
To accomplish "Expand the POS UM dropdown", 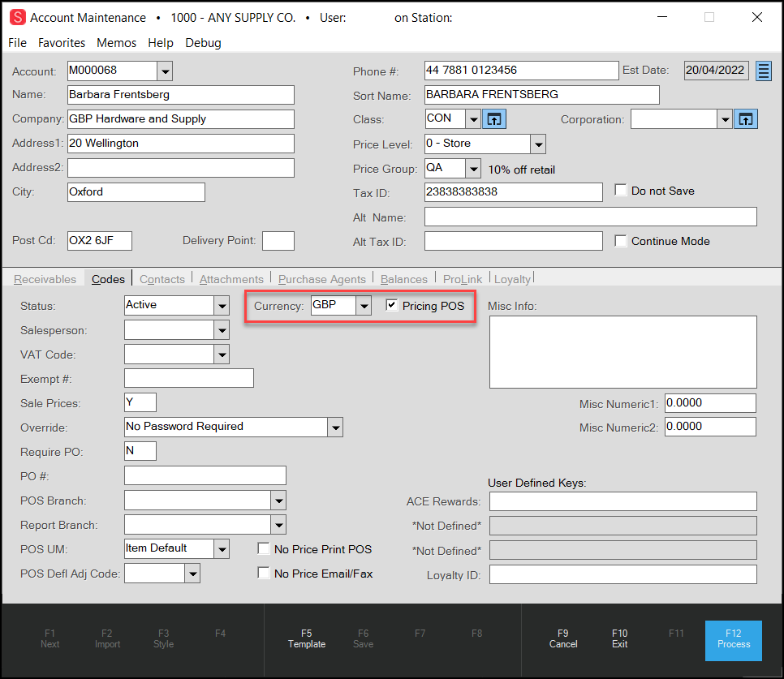I will point(222,549).
